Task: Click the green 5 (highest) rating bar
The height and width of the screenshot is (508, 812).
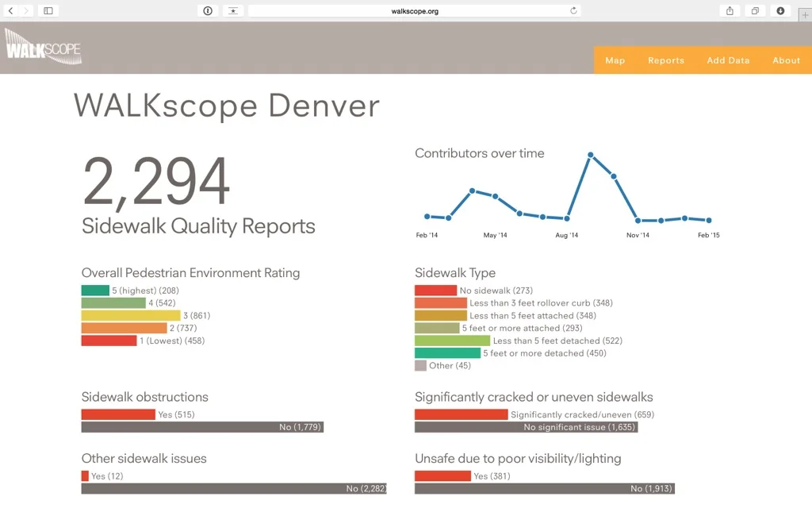Action: (95, 291)
